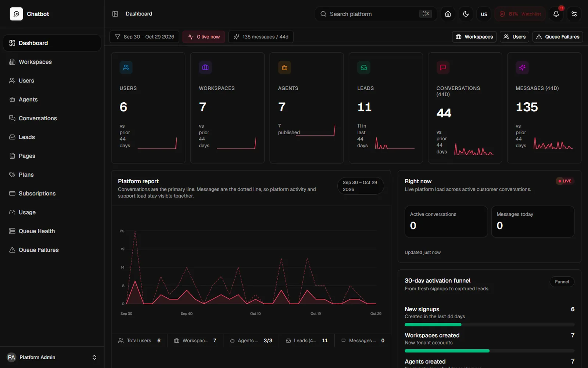Click the Funnel pill button
Image resolution: width=588 pixels, height=368 pixels.
[x=562, y=282]
